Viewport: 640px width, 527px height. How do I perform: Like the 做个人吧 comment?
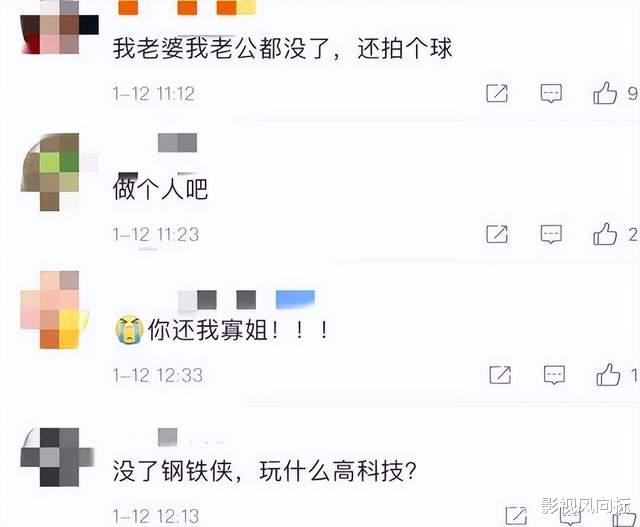[x=605, y=234]
